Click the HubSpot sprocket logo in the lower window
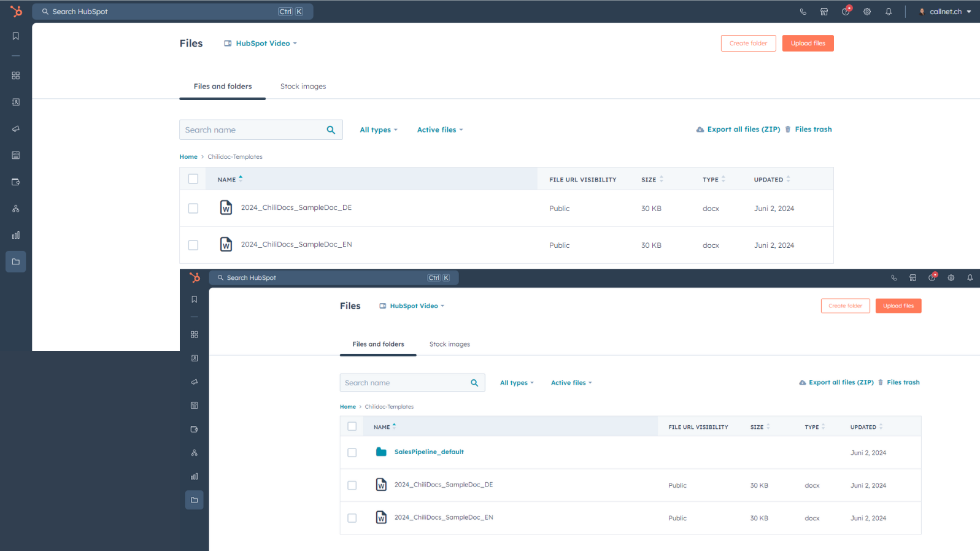980x551 pixels. click(x=195, y=277)
